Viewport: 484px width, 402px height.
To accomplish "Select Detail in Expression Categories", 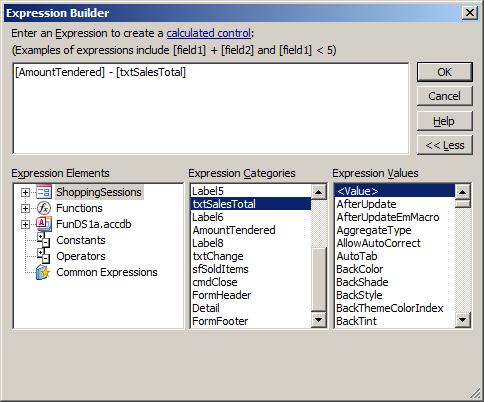I will (251, 308).
